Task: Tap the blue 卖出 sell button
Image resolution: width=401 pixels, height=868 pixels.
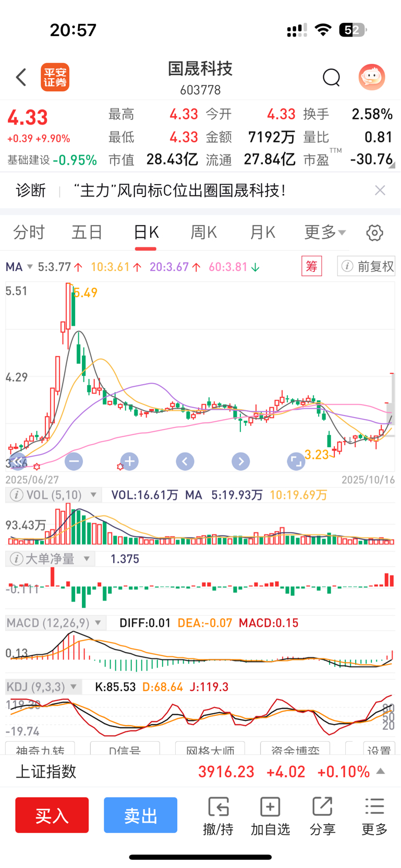Action: 141,815
